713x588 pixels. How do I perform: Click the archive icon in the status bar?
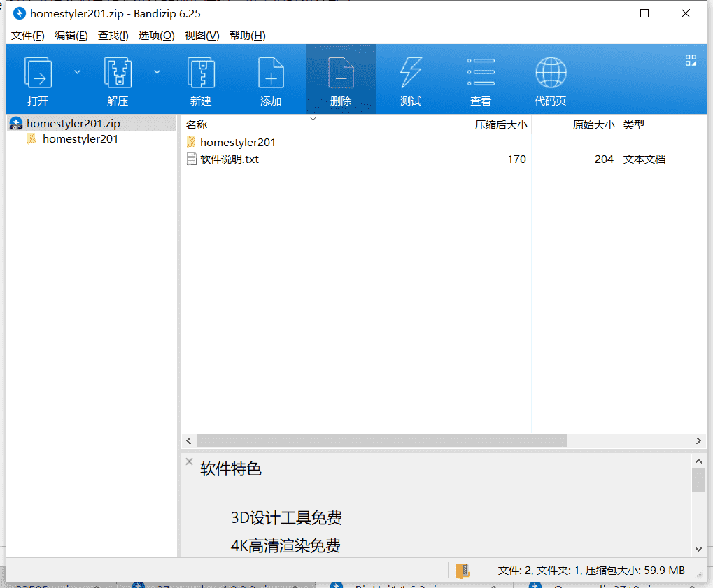[462, 571]
